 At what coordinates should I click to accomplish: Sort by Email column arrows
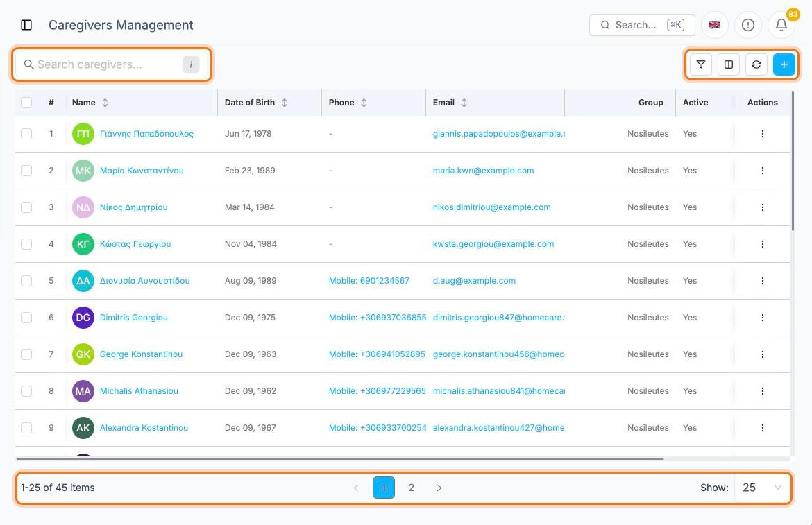point(464,103)
